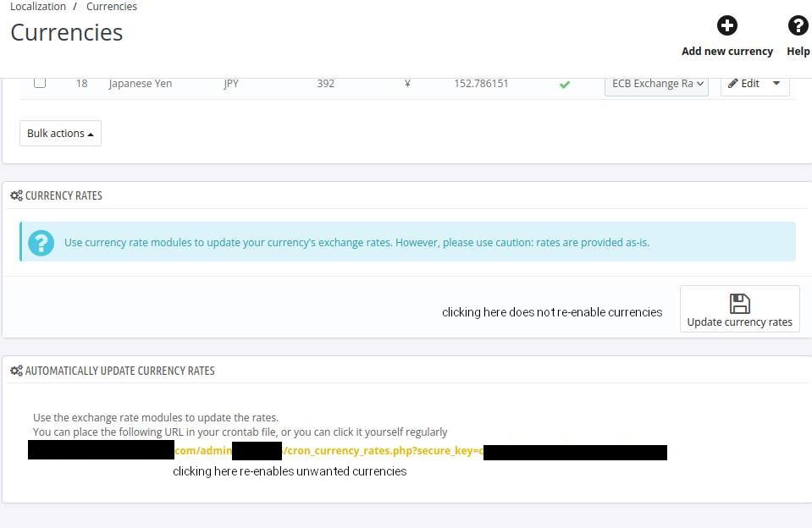Click the floppy disk Update currency rates icon
The height and width of the screenshot is (528, 812).
coord(739,303)
